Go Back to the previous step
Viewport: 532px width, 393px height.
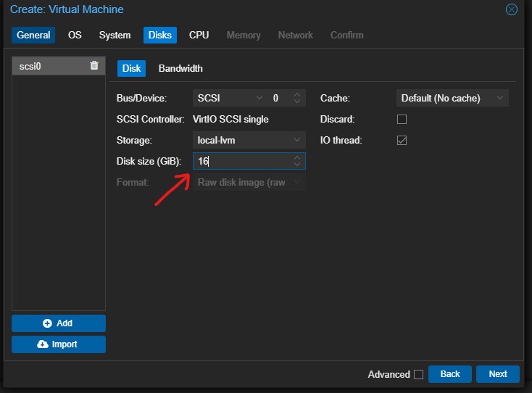point(449,374)
